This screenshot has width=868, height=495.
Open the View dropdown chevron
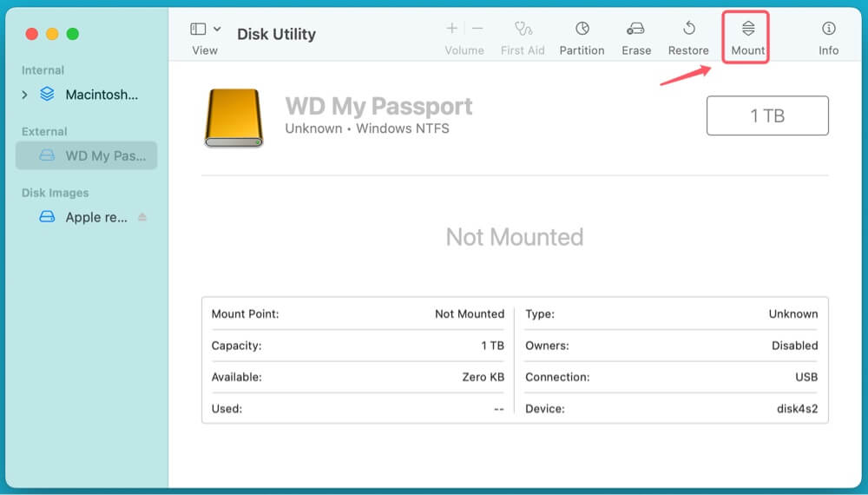click(217, 30)
